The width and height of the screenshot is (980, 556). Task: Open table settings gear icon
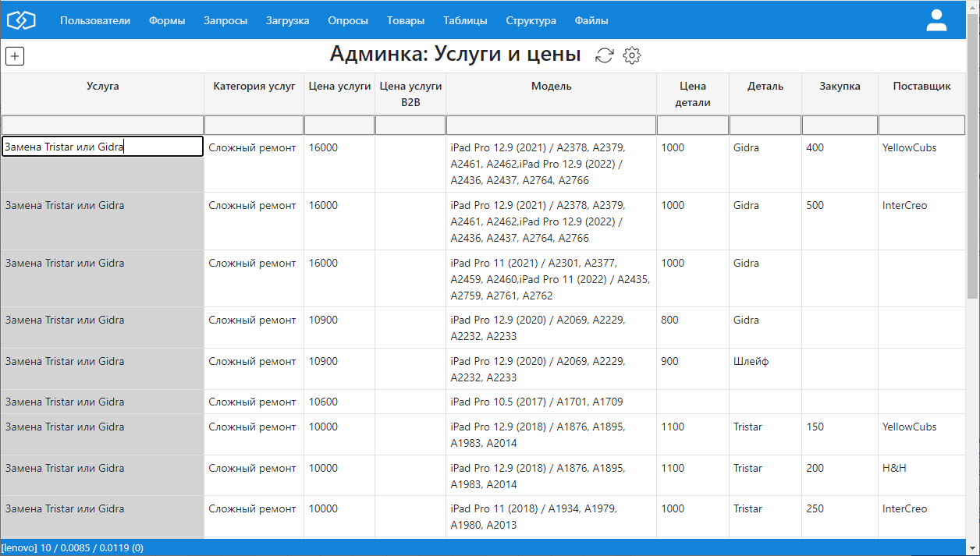[632, 55]
